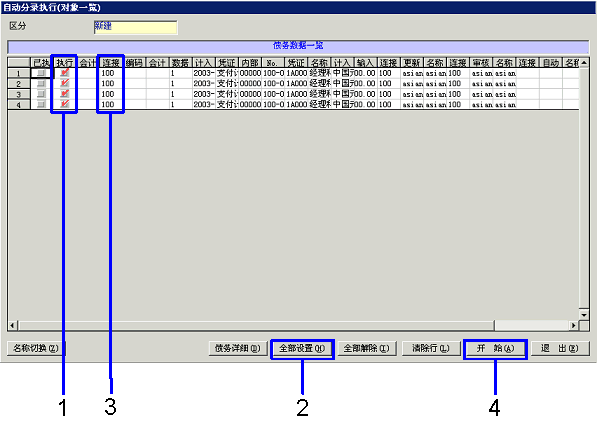Click the horizontal scrollbar right arrow
597x423 pixels.
(573, 326)
